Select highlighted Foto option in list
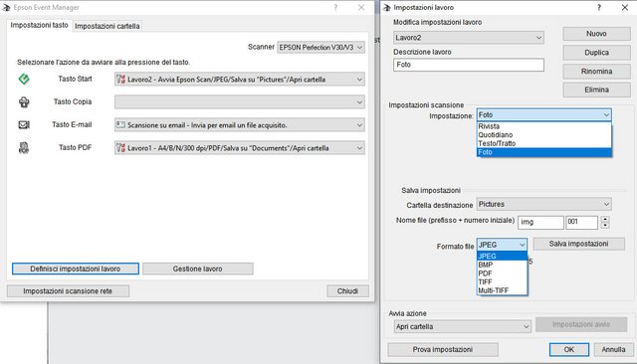 pos(544,152)
